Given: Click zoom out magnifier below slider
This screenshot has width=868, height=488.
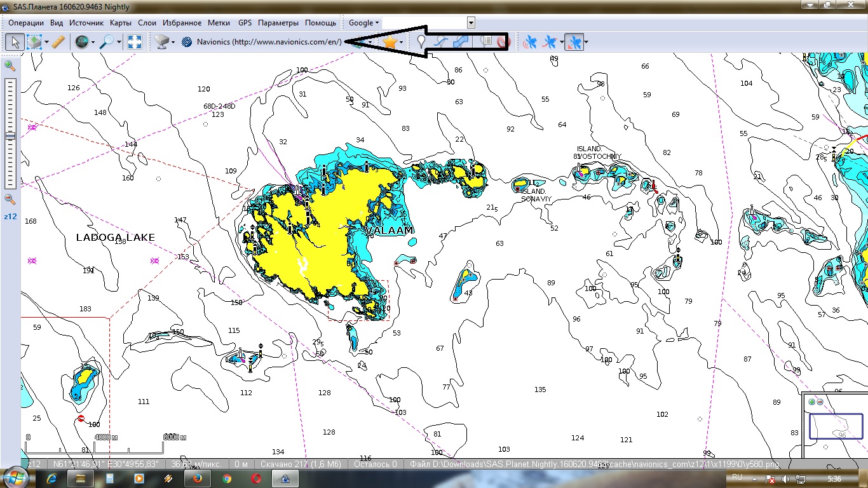Looking at the screenshot, I should [x=10, y=199].
